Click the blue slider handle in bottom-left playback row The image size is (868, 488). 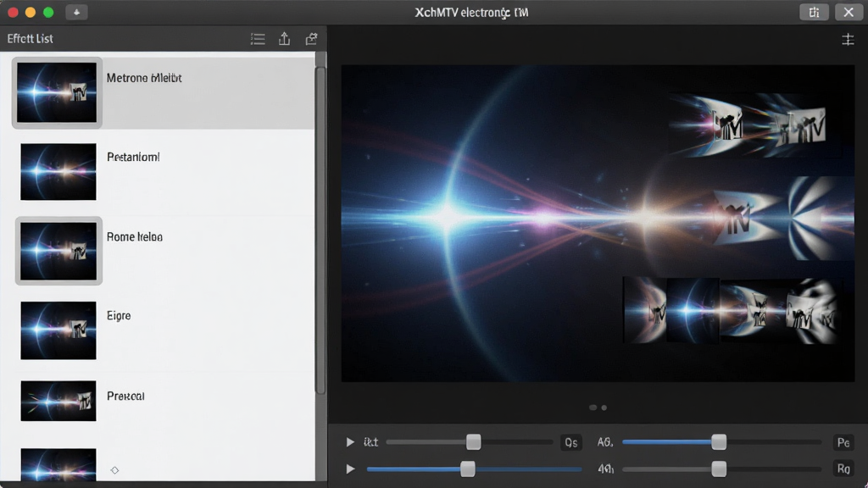pos(468,469)
